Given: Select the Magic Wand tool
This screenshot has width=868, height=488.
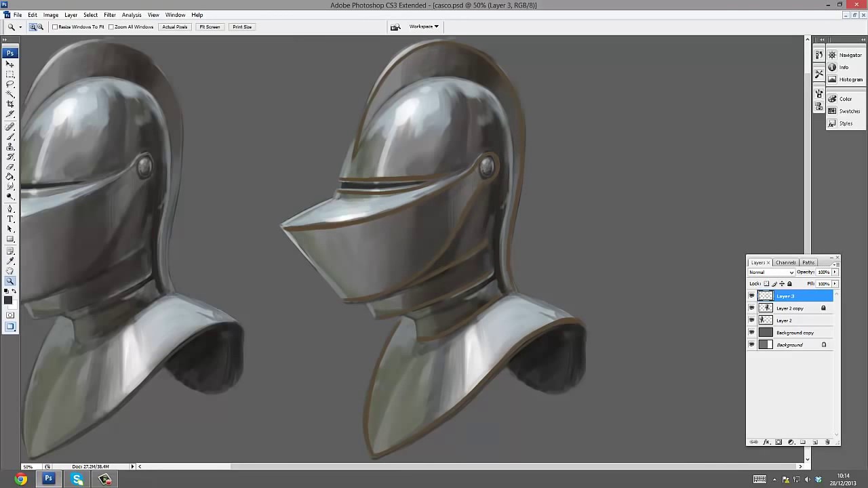Looking at the screenshot, I should (10, 94).
